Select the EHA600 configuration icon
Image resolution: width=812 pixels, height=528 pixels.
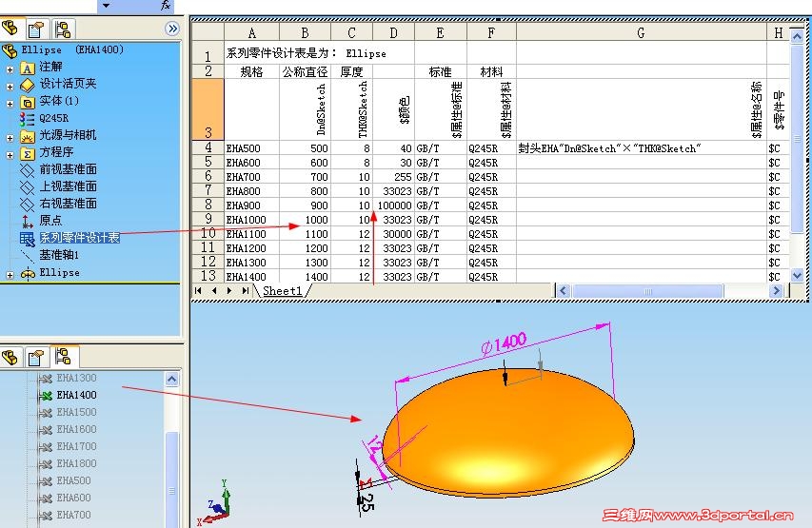[46, 499]
